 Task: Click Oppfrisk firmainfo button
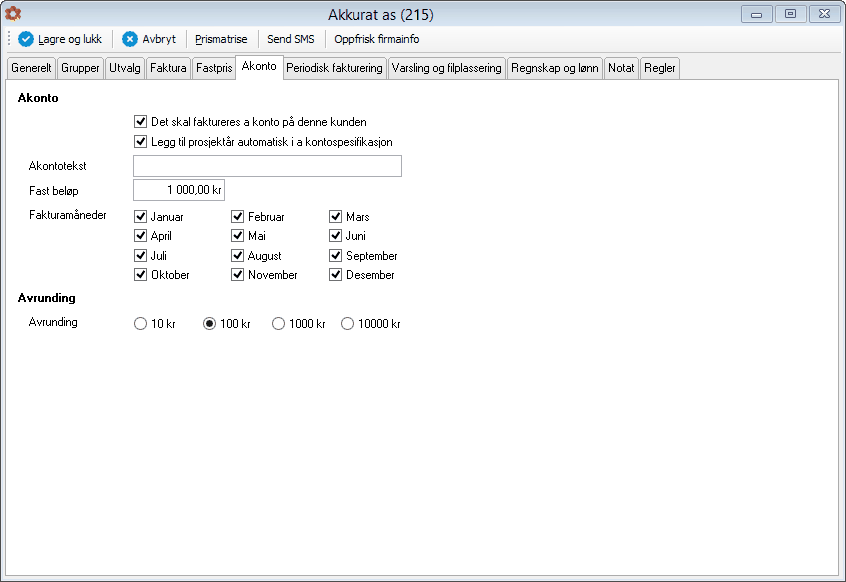(x=377, y=39)
